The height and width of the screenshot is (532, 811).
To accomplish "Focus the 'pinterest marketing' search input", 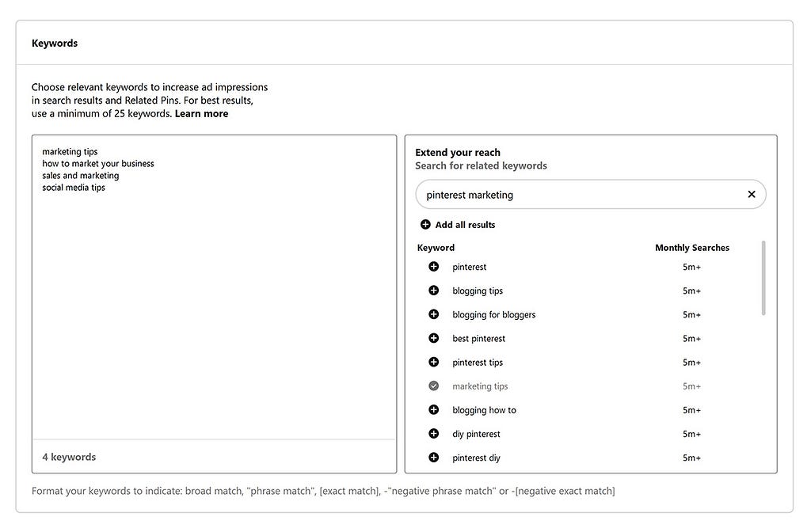I will 579,195.
